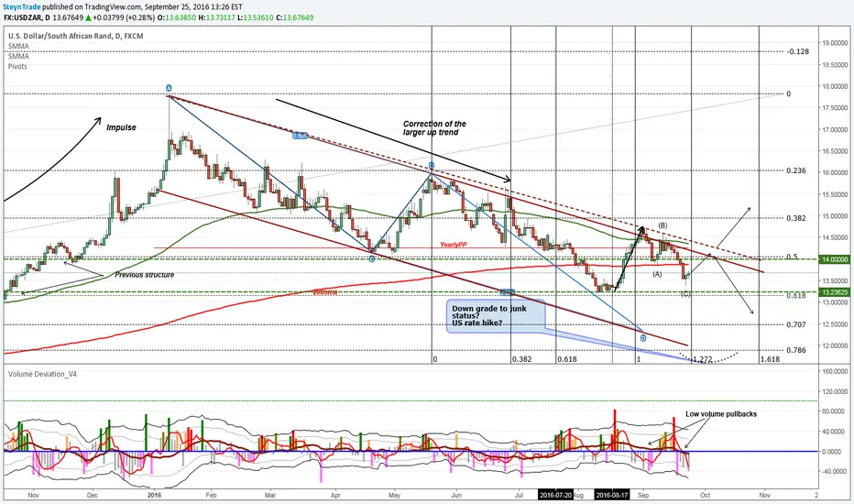This screenshot has width=854, height=504.
Task: Click the '2016' year label on time axis
Action: (155, 495)
